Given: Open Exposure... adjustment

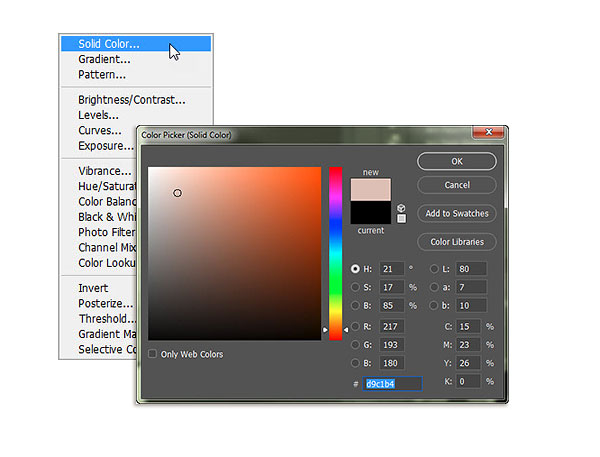Looking at the screenshot, I should 99,146.
